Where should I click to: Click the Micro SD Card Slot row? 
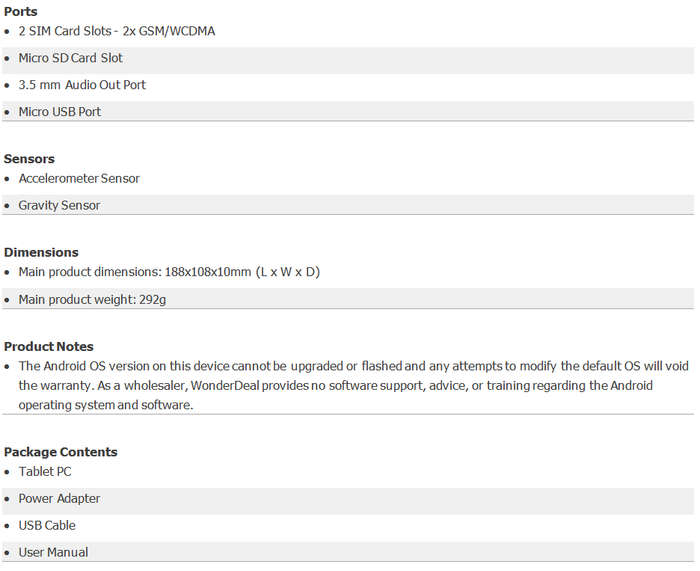(x=348, y=58)
